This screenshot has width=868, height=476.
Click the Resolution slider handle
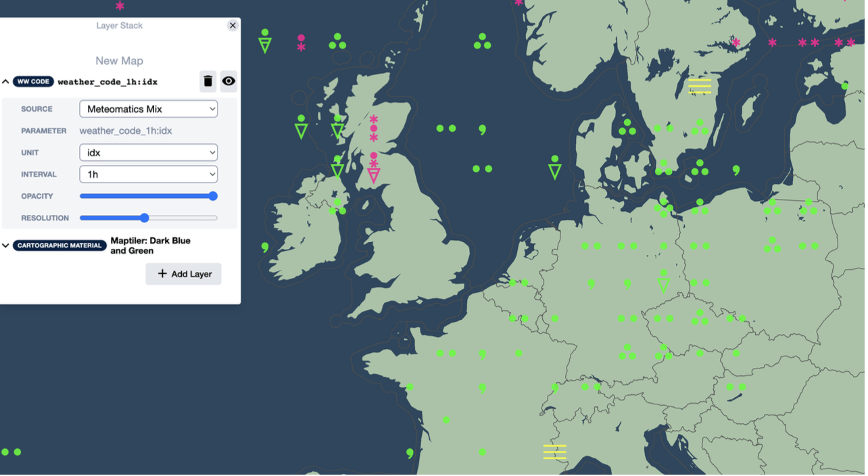[145, 218]
